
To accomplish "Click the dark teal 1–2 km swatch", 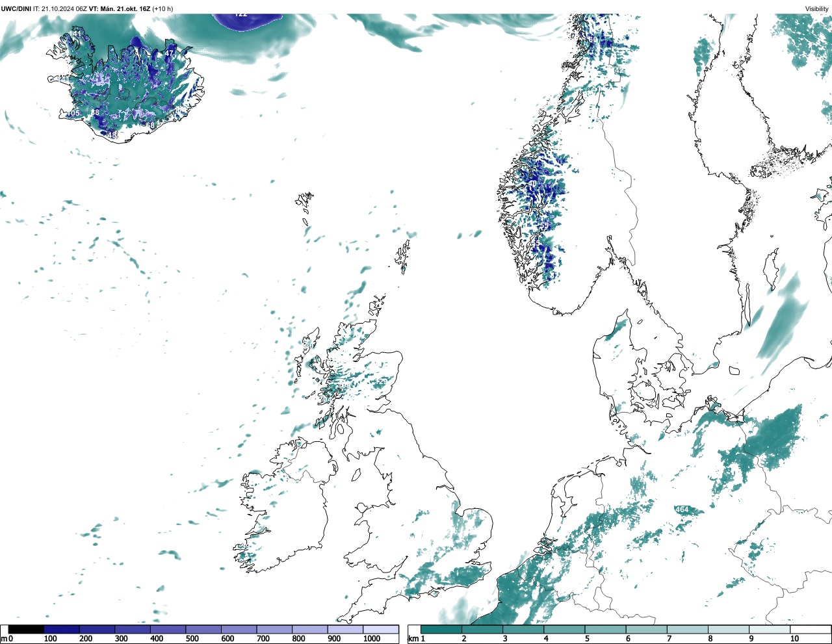I will (441, 629).
